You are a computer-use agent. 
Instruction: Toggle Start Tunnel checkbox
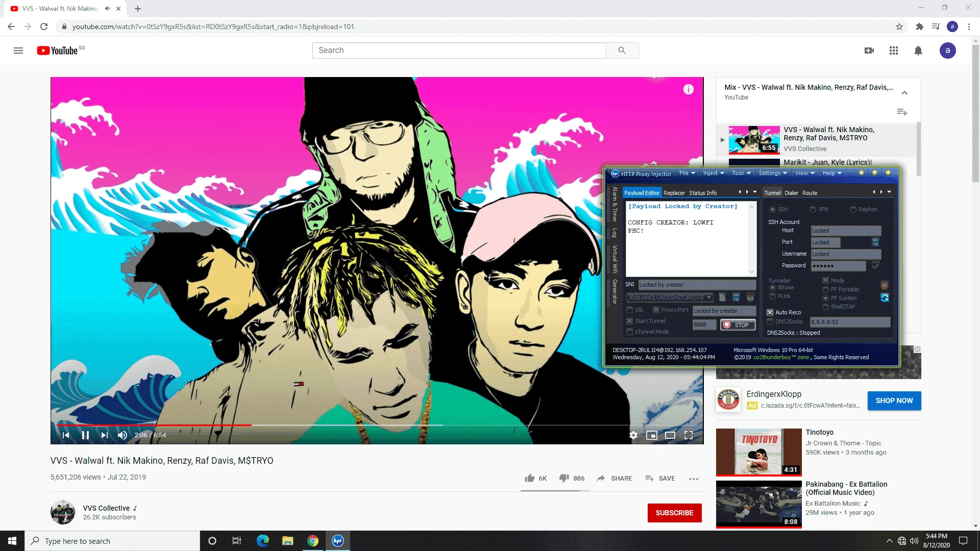point(630,321)
